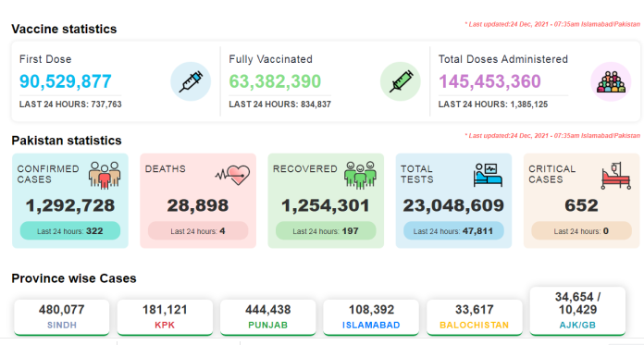This screenshot has width=644, height=345.
Task: Choose the AJK/GB province card
Action: coord(577,311)
